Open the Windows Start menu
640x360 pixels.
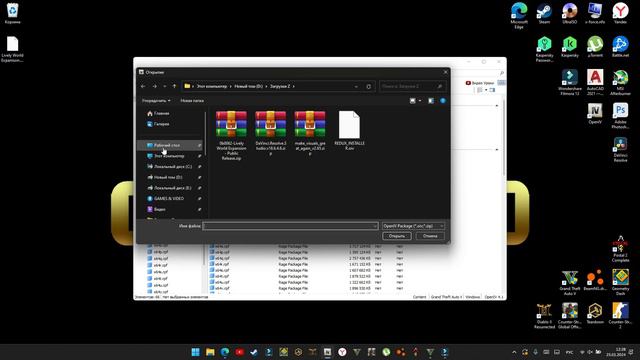196,352
